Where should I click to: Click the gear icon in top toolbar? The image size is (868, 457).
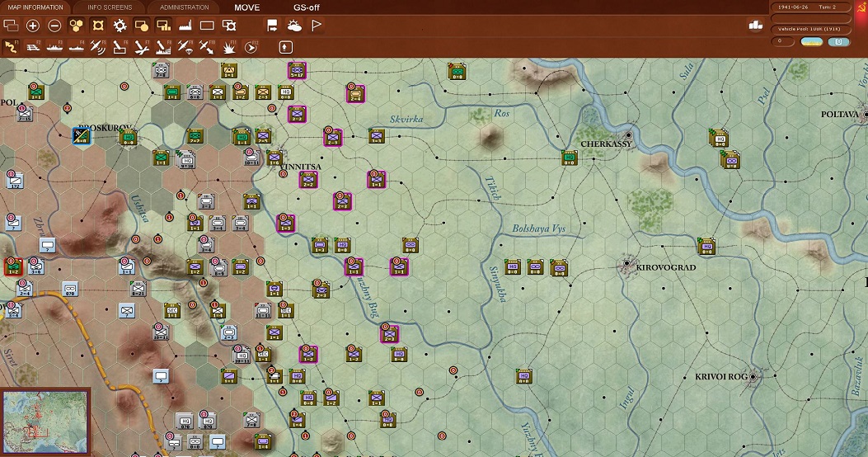[120, 26]
